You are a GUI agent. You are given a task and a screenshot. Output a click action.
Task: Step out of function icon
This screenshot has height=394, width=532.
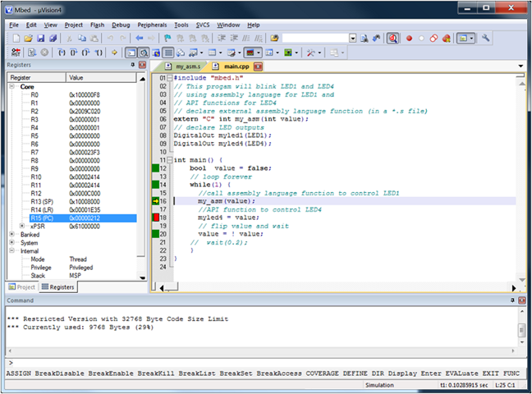point(86,53)
